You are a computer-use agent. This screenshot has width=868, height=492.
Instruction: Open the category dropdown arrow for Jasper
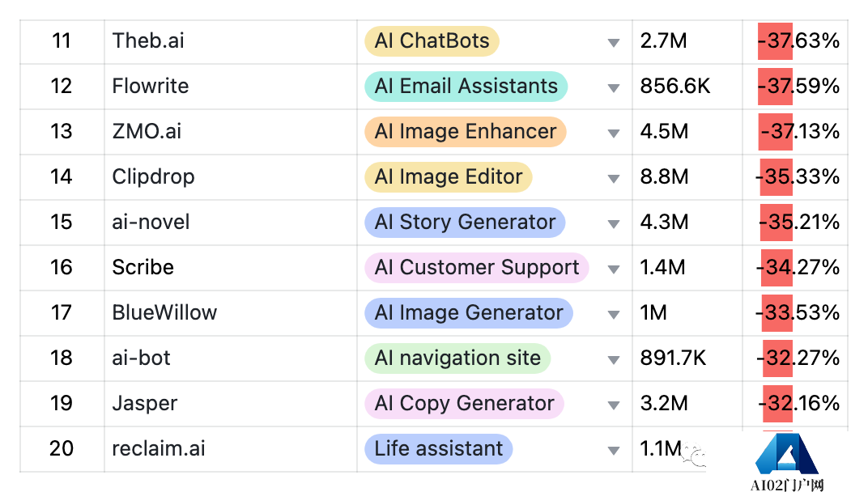(x=614, y=405)
